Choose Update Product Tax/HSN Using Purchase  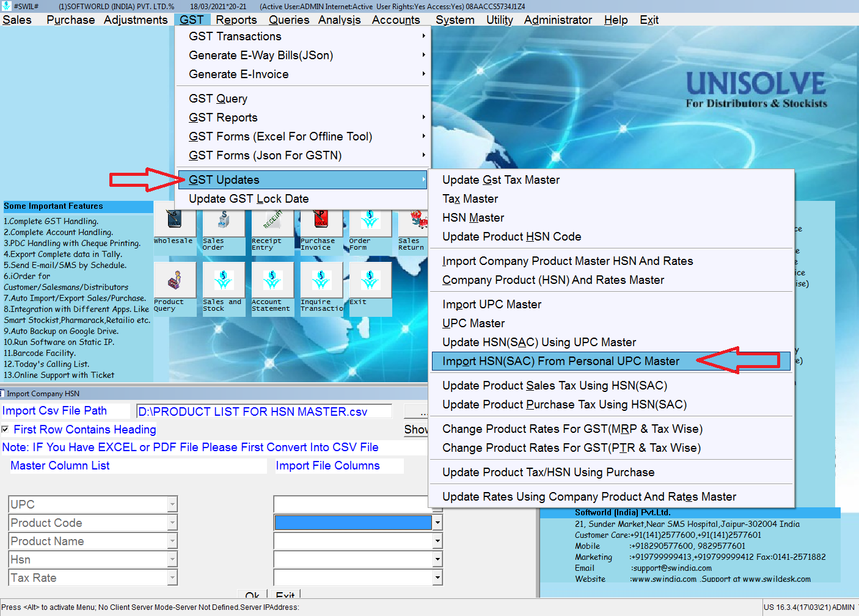coord(611,472)
